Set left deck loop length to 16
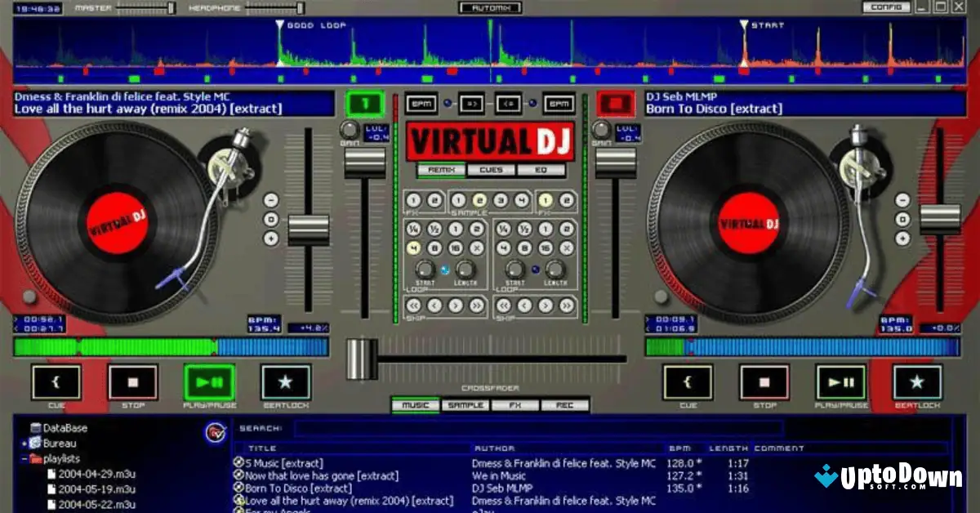 pos(457,247)
